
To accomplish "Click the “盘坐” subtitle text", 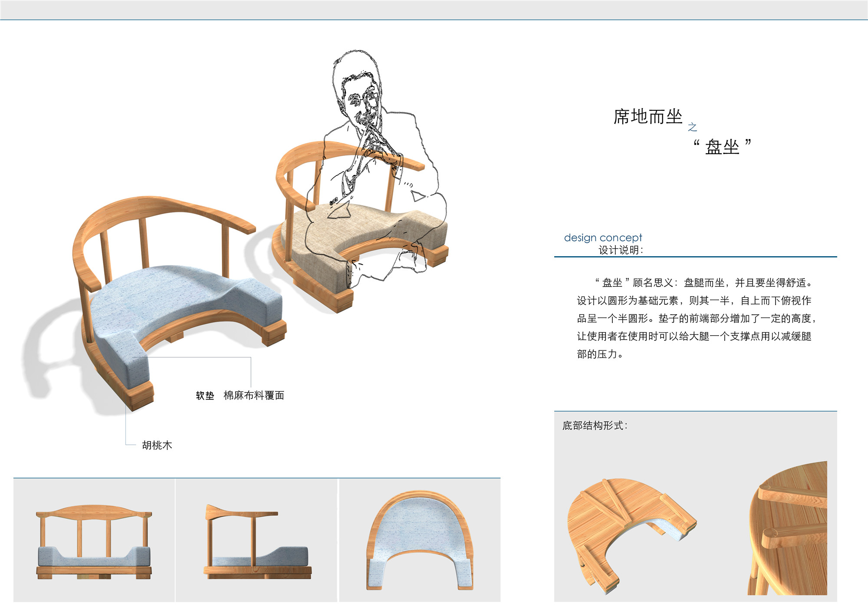I will pos(722,147).
